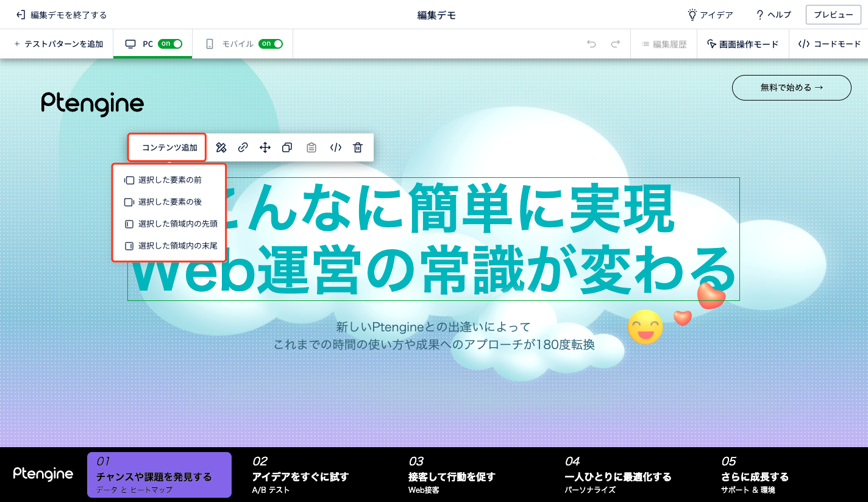Click the Ptengine logo in the header
This screenshot has width=868, height=502.
pos(93,104)
